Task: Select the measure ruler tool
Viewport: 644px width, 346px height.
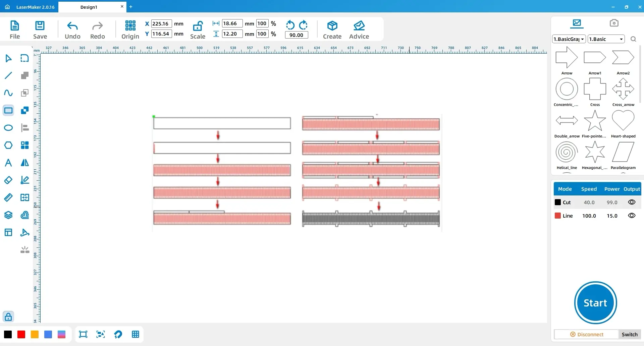Action: pos(8,197)
